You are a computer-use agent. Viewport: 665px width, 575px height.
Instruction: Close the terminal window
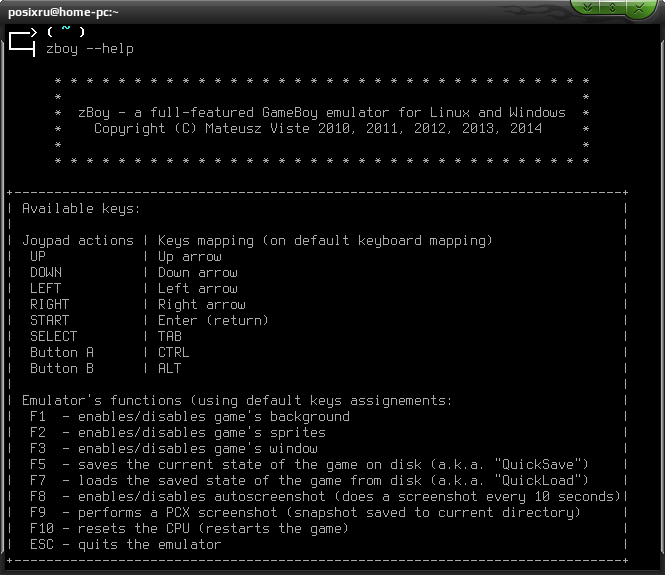pyautogui.click(x=639, y=8)
